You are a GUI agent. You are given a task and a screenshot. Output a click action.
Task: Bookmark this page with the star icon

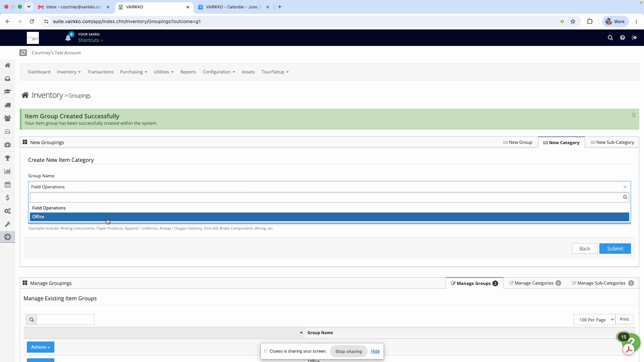coord(573,21)
